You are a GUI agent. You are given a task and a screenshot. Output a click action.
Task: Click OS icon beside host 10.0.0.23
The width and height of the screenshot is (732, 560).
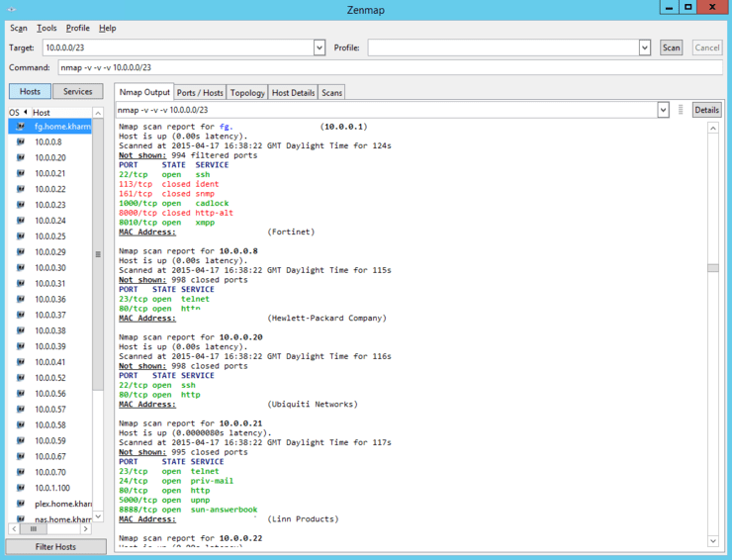pyautogui.click(x=21, y=205)
